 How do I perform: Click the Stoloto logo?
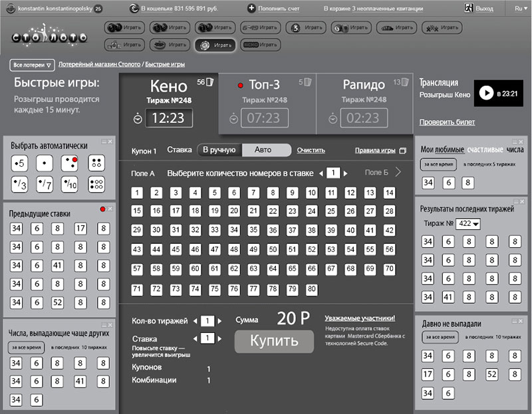point(49,37)
